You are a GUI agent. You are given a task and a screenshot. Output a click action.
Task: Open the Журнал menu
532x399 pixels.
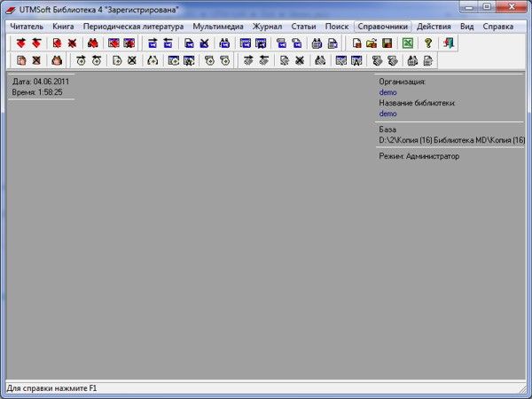pos(267,27)
